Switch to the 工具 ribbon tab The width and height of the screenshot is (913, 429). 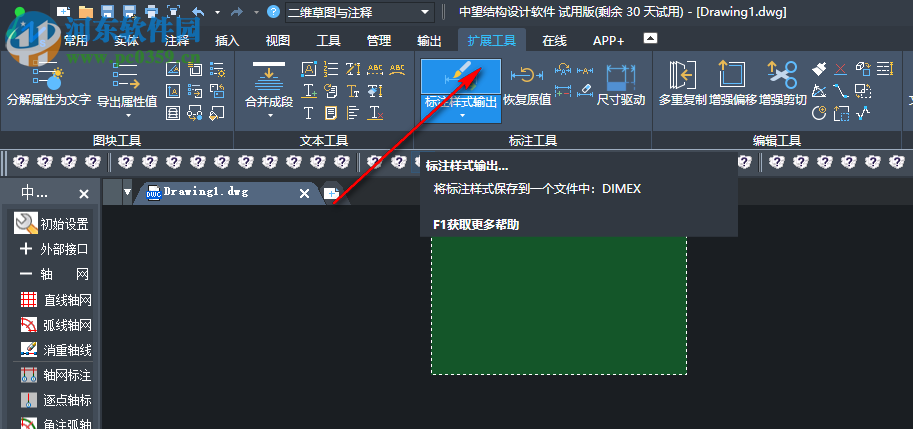(328, 40)
